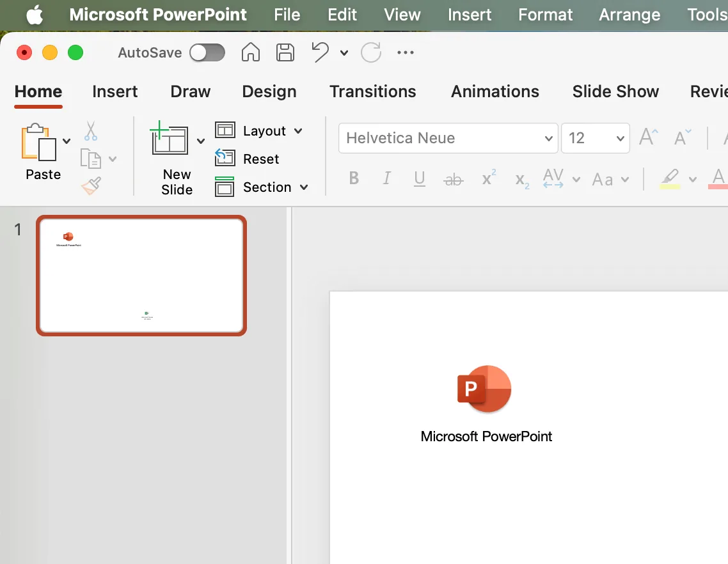Switch to the Slide Show ribbon tab
728x564 pixels.
(x=615, y=91)
